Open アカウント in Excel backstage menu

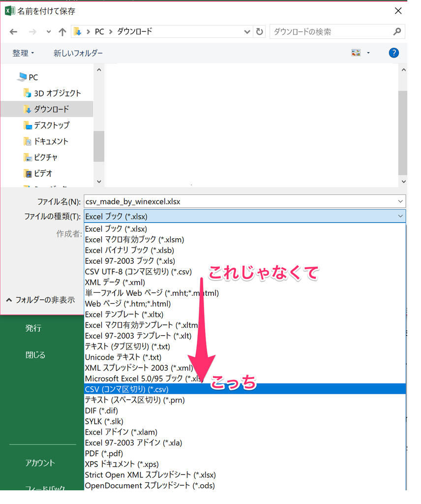[x=40, y=463]
